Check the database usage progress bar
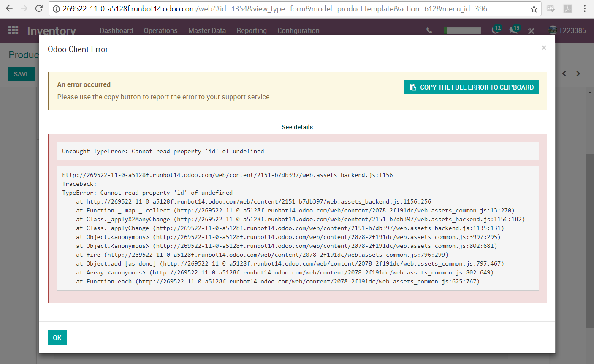The image size is (594, 364). 462,30
